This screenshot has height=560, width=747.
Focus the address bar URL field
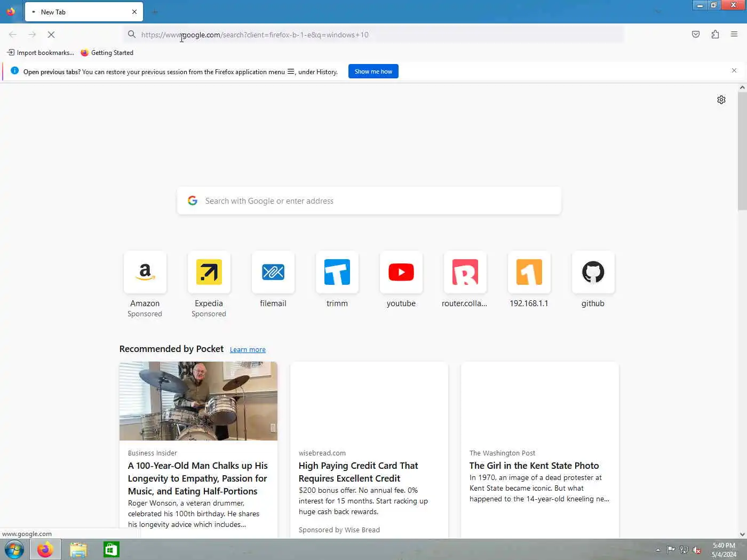point(373,35)
